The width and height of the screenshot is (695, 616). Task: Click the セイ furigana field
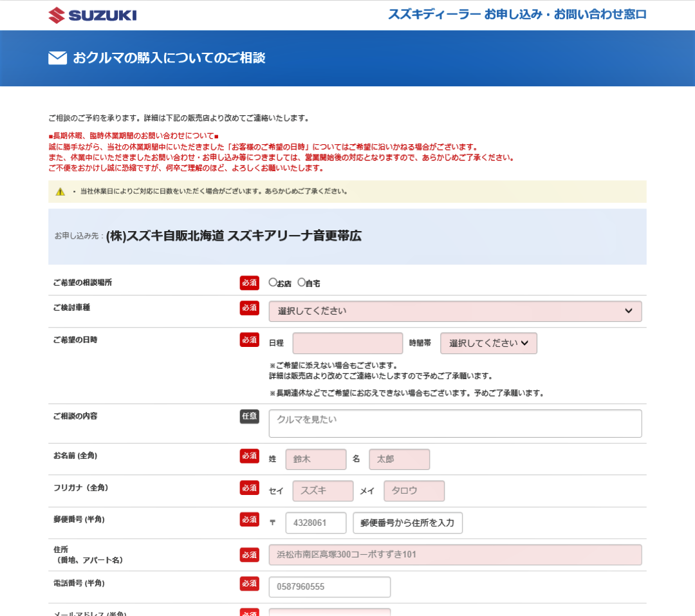[x=323, y=491]
